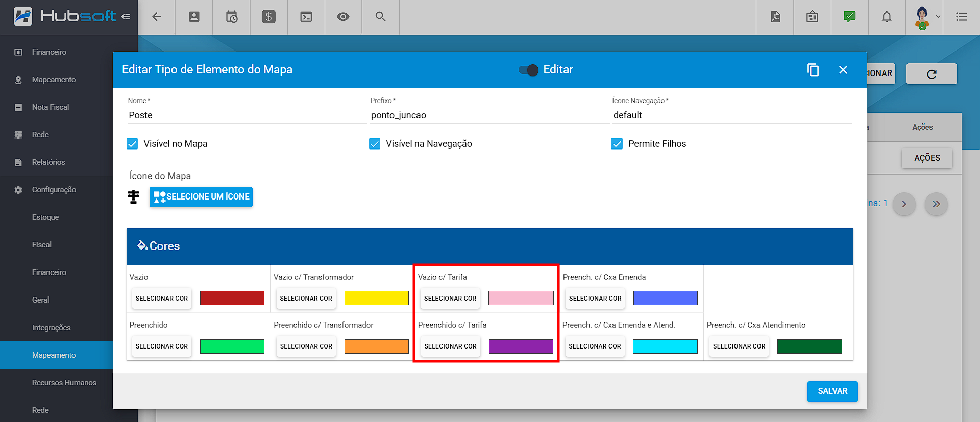Screen dimensions: 980x422
Task: Open the green chat check icon
Action: pyautogui.click(x=850, y=17)
